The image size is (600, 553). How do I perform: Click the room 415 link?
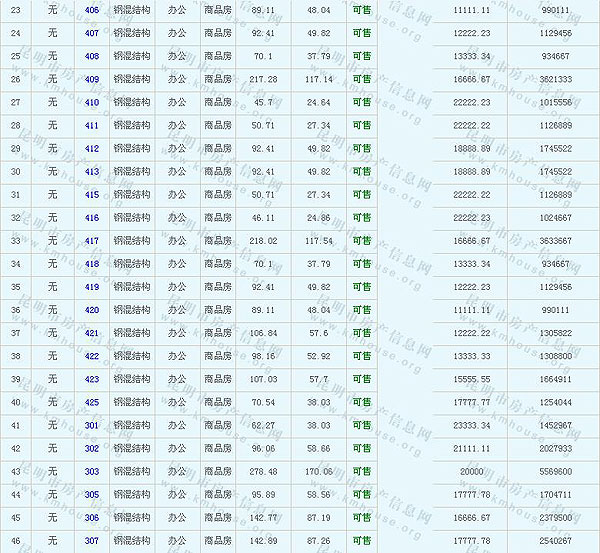click(x=92, y=194)
